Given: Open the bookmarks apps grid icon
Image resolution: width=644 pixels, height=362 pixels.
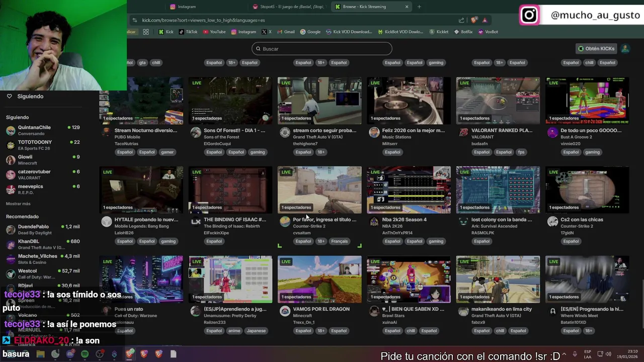Looking at the screenshot, I should [145, 32].
